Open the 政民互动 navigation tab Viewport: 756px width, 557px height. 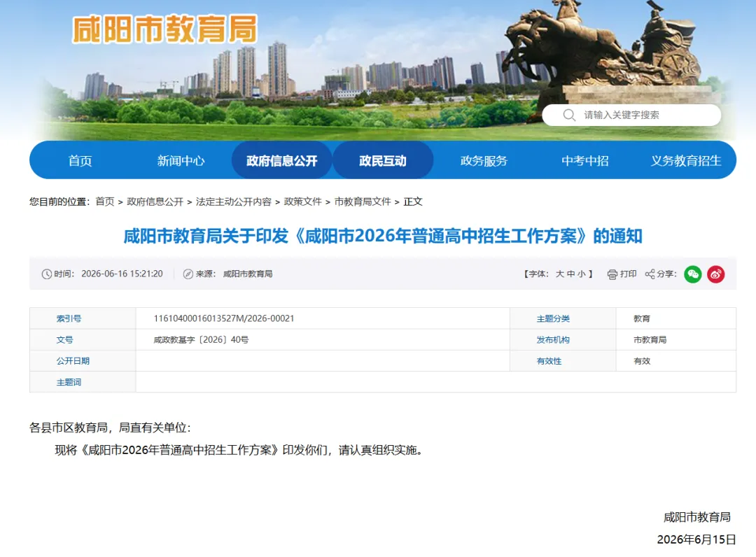(383, 160)
